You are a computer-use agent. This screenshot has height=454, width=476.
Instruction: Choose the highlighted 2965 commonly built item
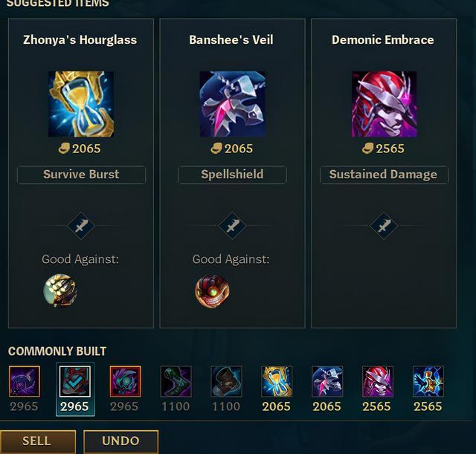tap(75, 381)
